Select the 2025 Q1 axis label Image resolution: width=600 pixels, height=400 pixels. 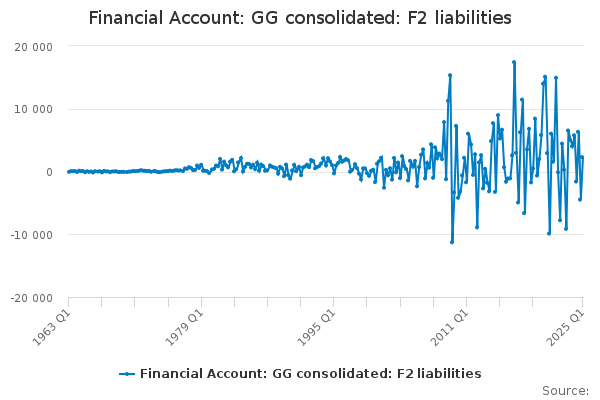coord(566,328)
